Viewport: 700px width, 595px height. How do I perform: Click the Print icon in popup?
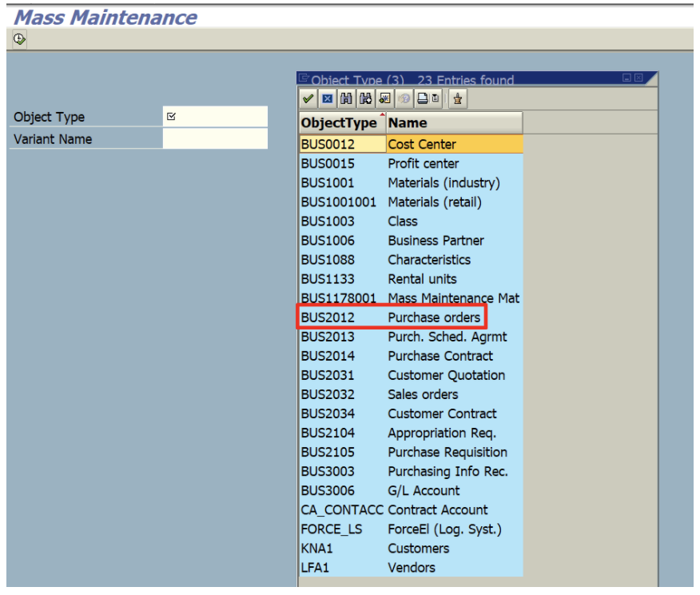421,99
